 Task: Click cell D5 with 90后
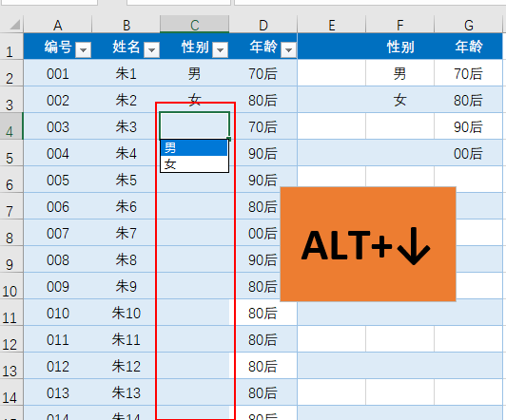(263, 153)
